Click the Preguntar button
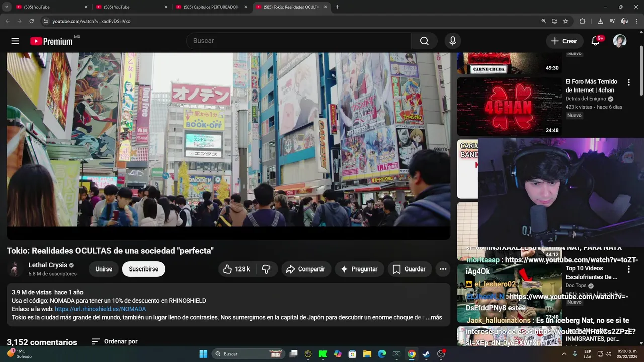Image resolution: width=644 pixels, height=362 pixels. tap(359, 269)
